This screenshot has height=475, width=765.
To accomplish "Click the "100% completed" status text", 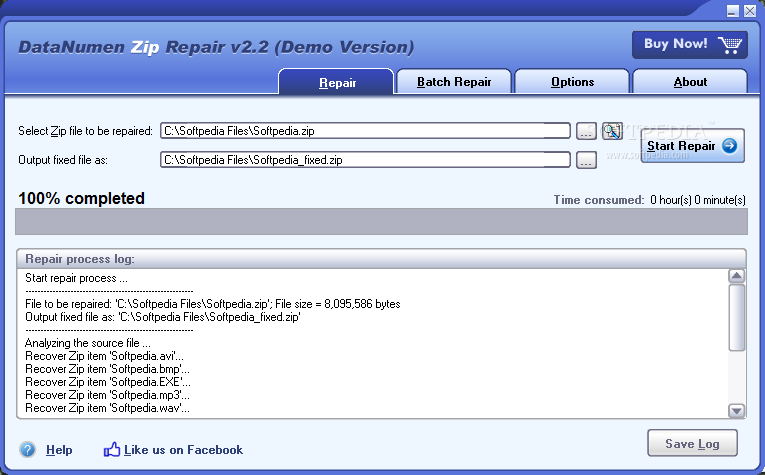I will tap(81, 198).
